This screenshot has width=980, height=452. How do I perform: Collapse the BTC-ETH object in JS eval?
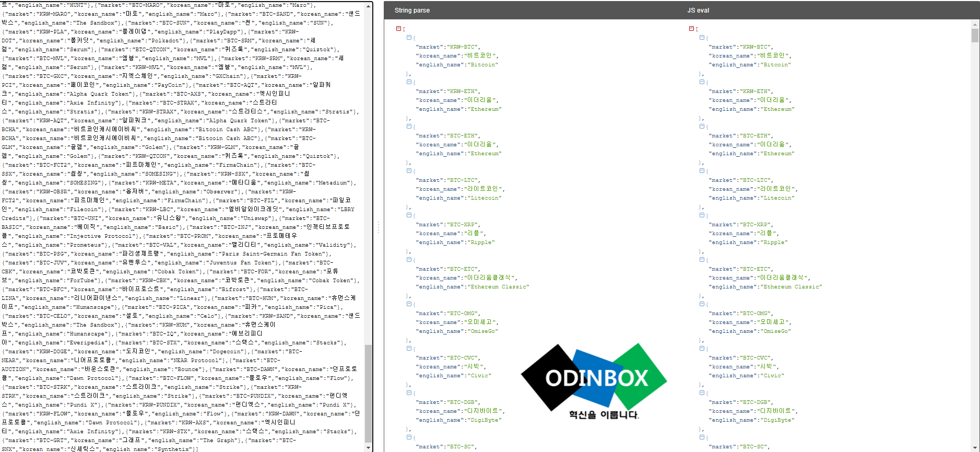pyautogui.click(x=702, y=126)
